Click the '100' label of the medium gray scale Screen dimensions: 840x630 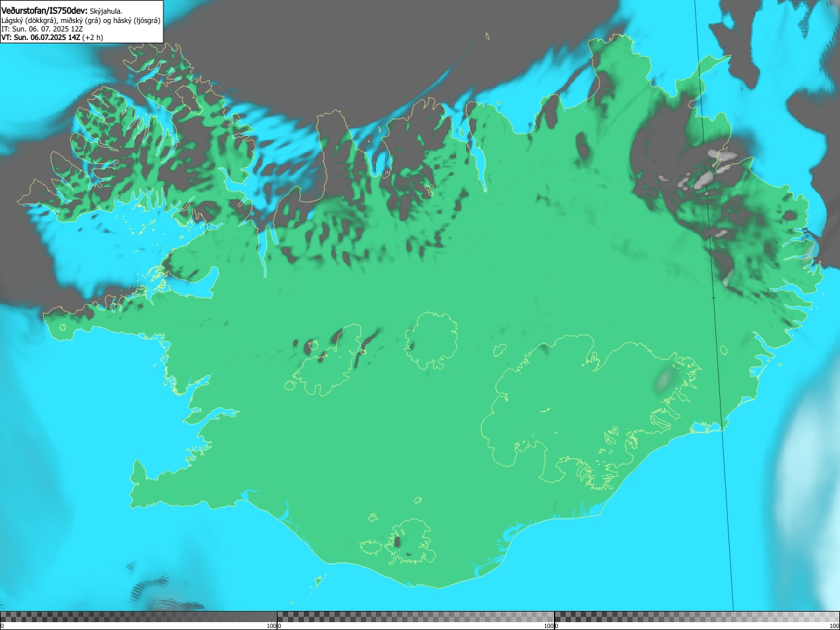click(548, 626)
